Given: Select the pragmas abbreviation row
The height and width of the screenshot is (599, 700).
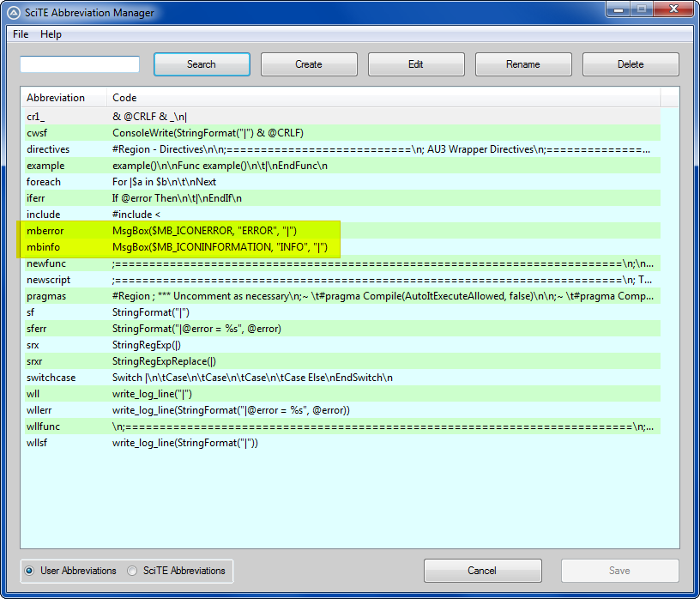Looking at the screenshot, I should pos(341,296).
